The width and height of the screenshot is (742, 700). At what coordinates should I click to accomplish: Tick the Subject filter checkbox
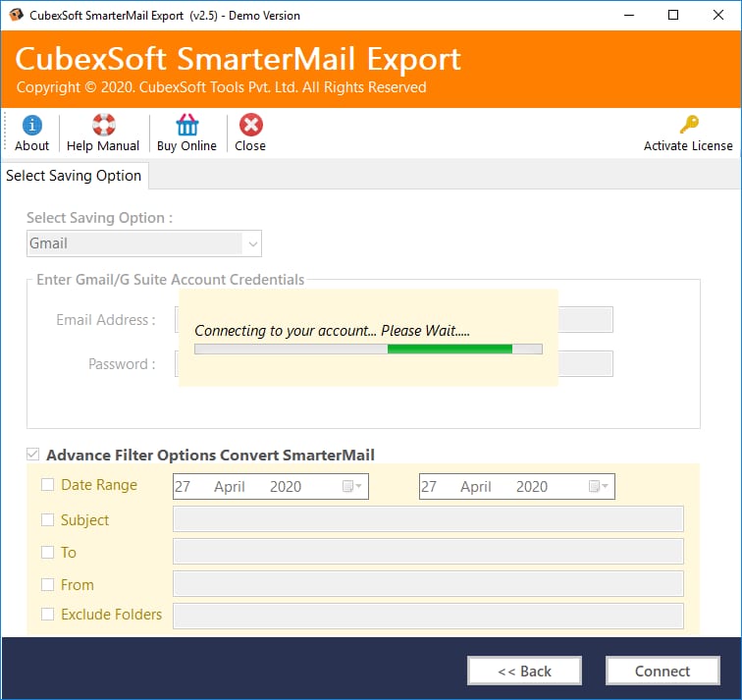pyautogui.click(x=47, y=519)
